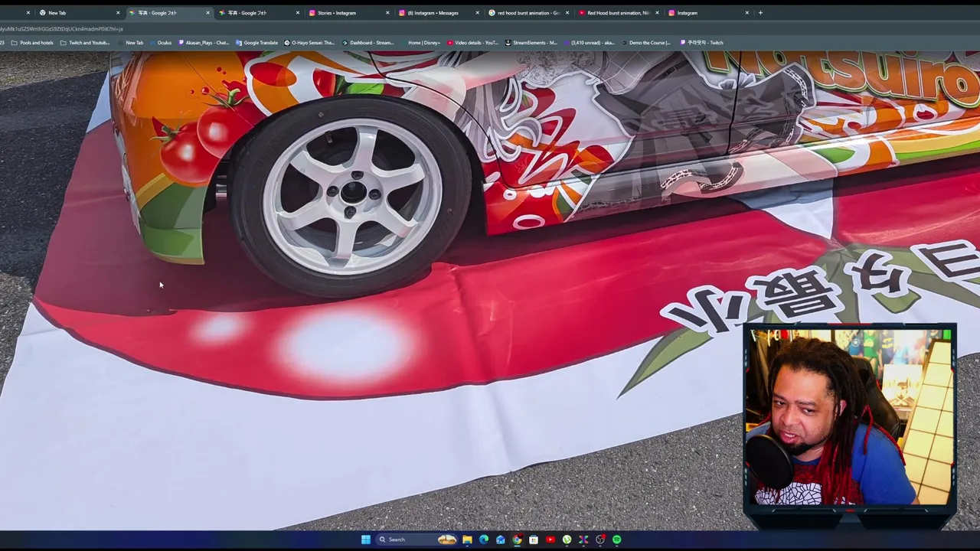
Task: Open the Home | Disney+ bookmark
Action: (421, 43)
